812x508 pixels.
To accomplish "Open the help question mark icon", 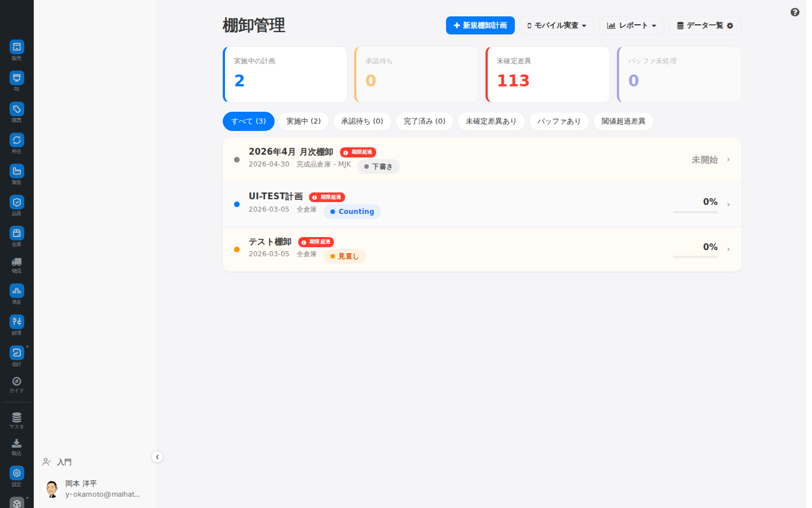I will click(x=795, y=12).
